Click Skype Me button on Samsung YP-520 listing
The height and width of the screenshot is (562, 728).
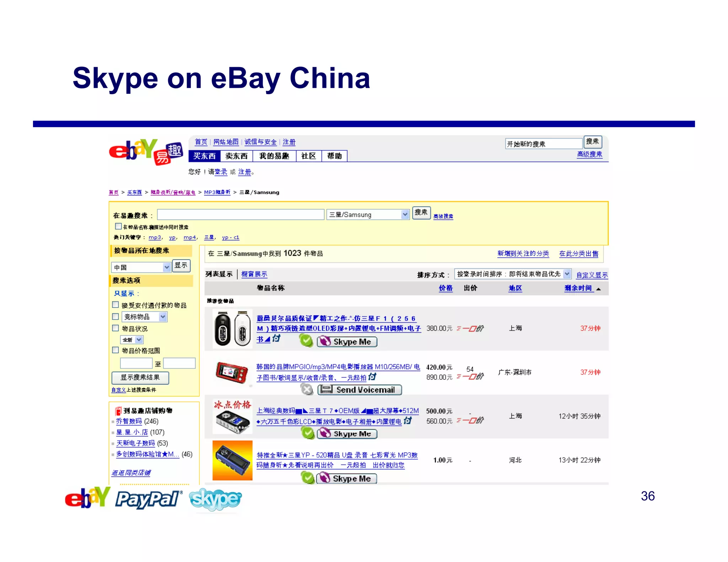347,479
